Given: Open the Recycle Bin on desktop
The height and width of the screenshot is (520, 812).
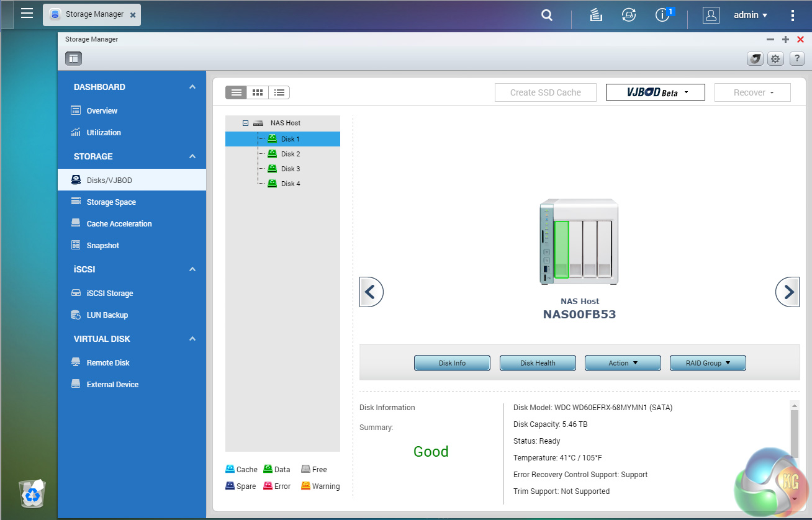Looking at the screenshot, I should point(33,493).
